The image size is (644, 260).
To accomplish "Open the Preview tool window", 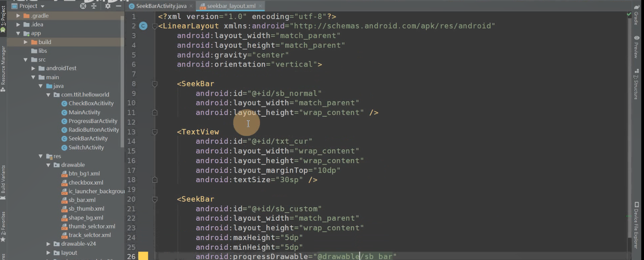I will 636,46.
